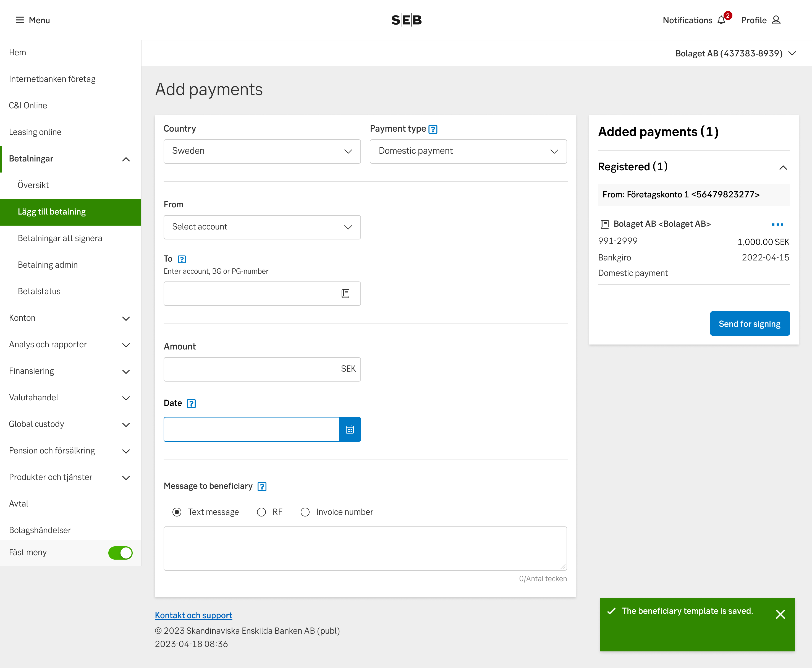Select the Invoice number radio option
This screenshot has height=668, width=812.
point(305,512)
